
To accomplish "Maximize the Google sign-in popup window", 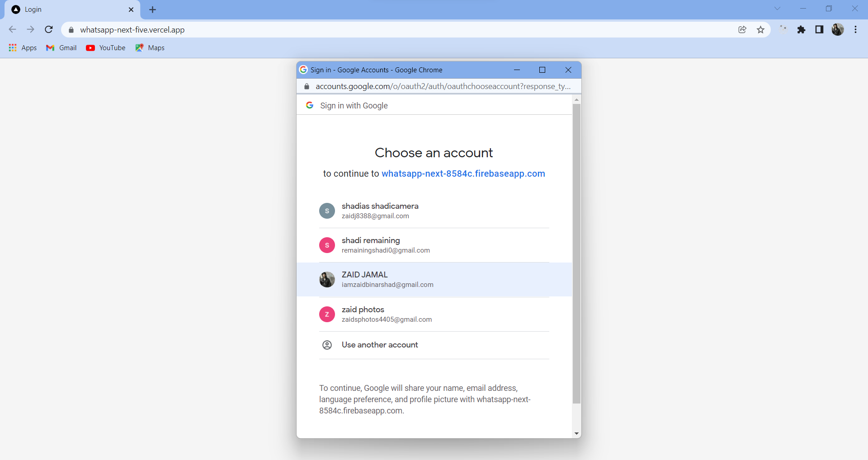I will (542, 70).
